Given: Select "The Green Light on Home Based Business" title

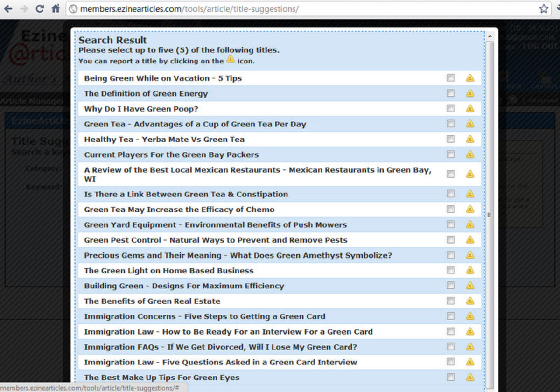Looking at the screenshot, I should [168, 270].
